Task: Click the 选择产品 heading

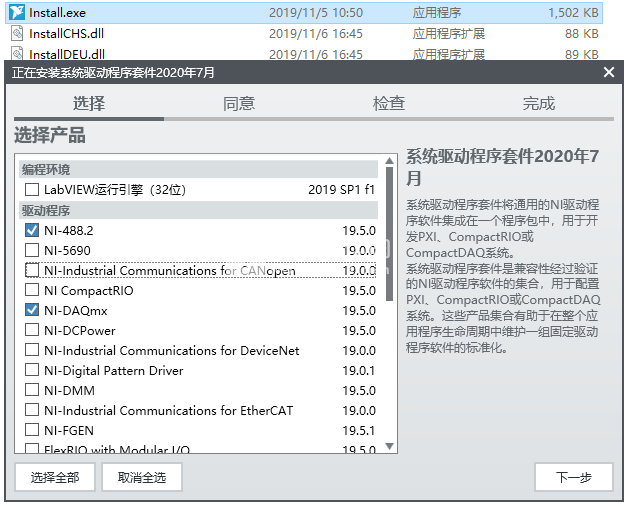Action: (x=50, y=135)
